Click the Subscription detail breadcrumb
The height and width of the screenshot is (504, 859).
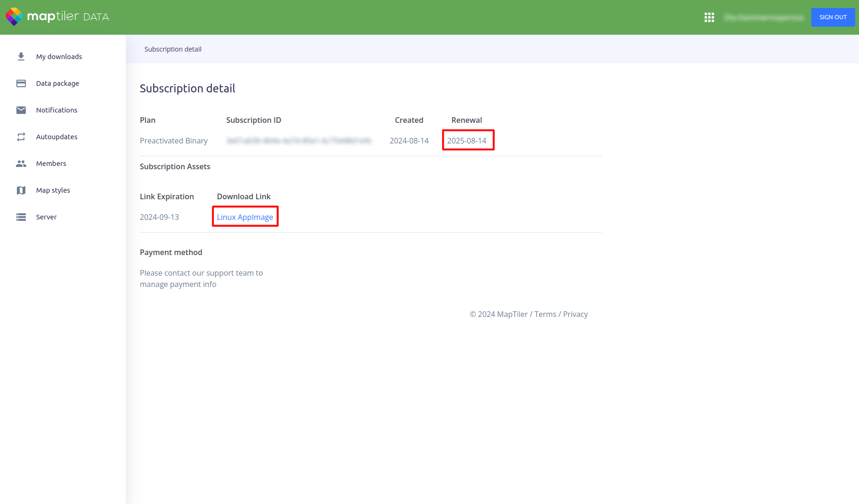pyautogui.click(x=173, y=49)
